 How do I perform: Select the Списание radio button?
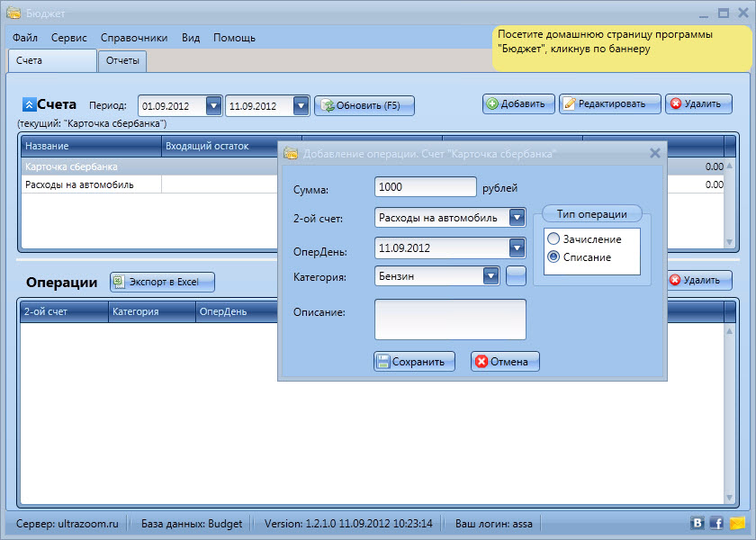[x=553, y=257]
